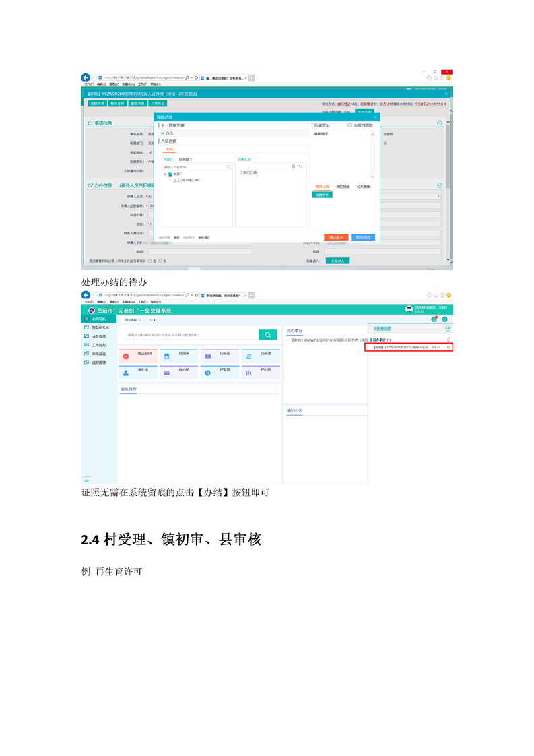
Task: Click blue 取消关闭 button
Action: pyautogui.click(x=363, y=237)
